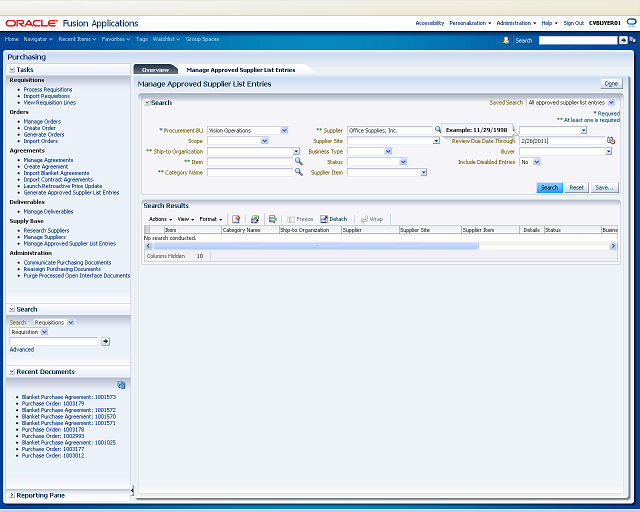Collapse the Recent Documents panel
Viewport: 640px width, 512px height.
click(x=12, y=372)
